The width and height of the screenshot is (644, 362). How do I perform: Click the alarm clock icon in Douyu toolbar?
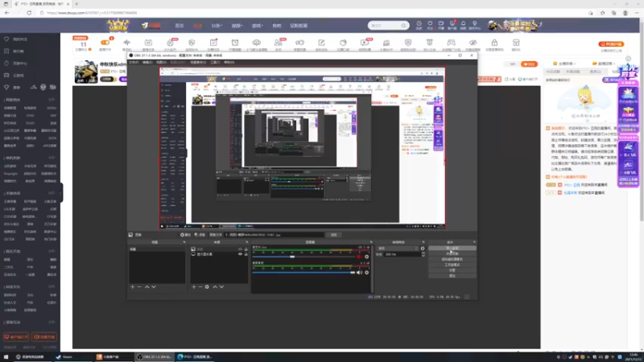235,43
